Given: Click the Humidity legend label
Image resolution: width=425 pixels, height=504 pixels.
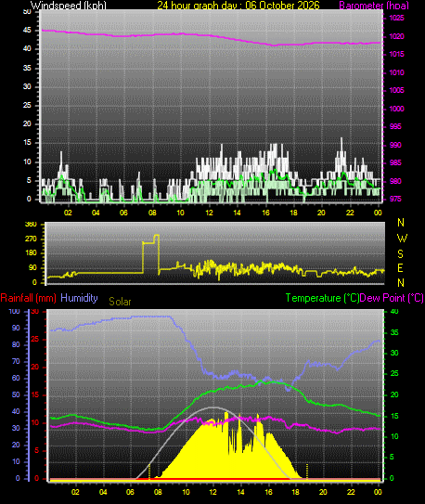Looking at the screenshot, I should pos(79,298).
